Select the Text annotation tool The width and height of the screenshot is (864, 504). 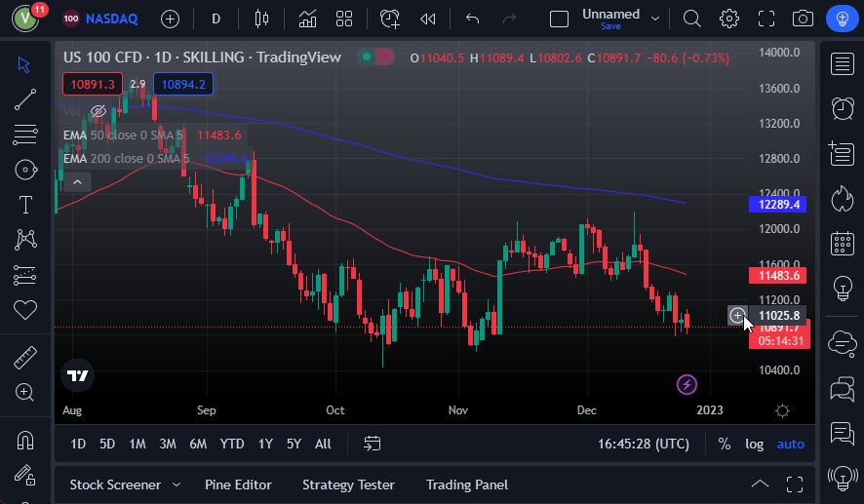tap(25, 205)
